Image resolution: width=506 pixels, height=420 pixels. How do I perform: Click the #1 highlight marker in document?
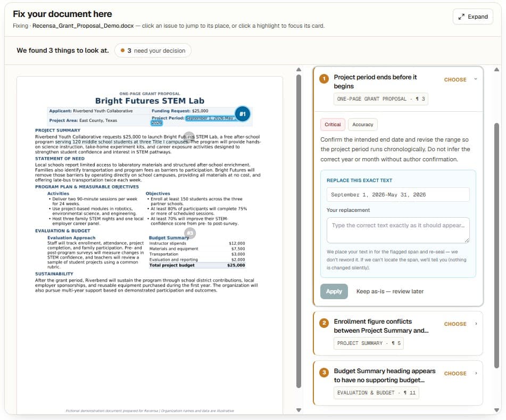tap(242, 113)
